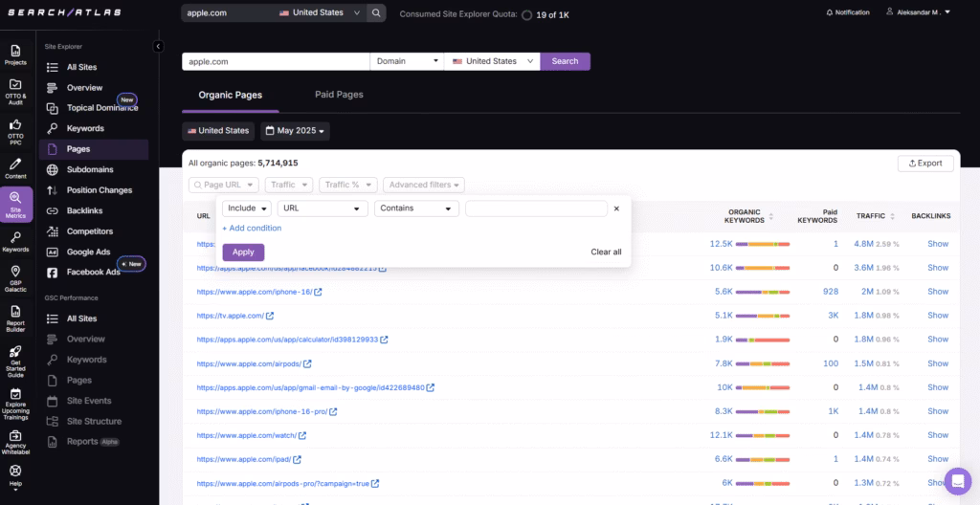Open external link icon for tv.apple.com

(x=270, y=316)
